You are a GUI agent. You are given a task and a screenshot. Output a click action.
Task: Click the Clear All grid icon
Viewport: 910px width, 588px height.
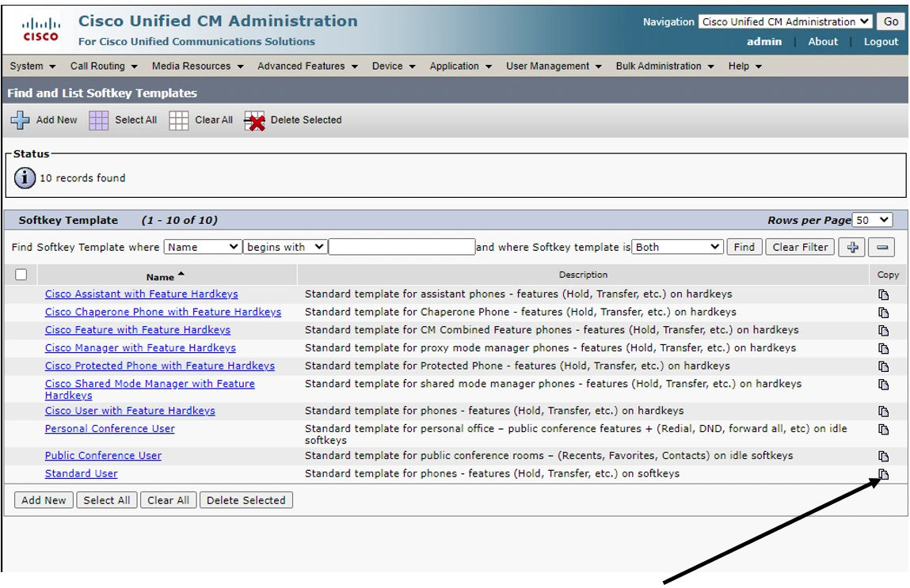tap(179, 120)
